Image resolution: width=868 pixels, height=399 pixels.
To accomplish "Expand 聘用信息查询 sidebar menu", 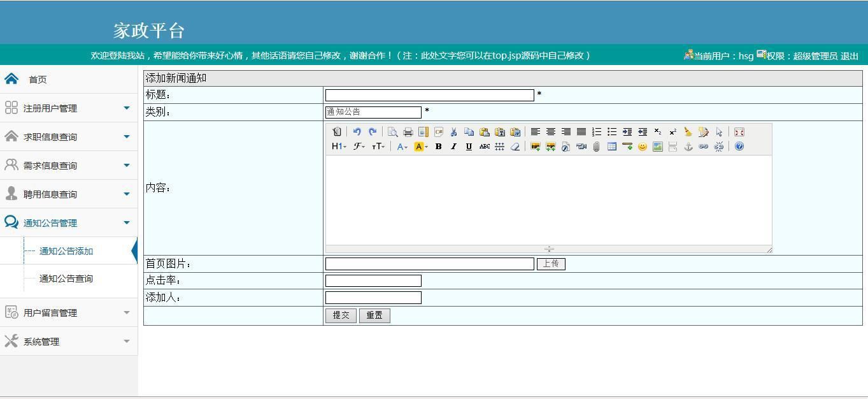I will coord(69,194).
